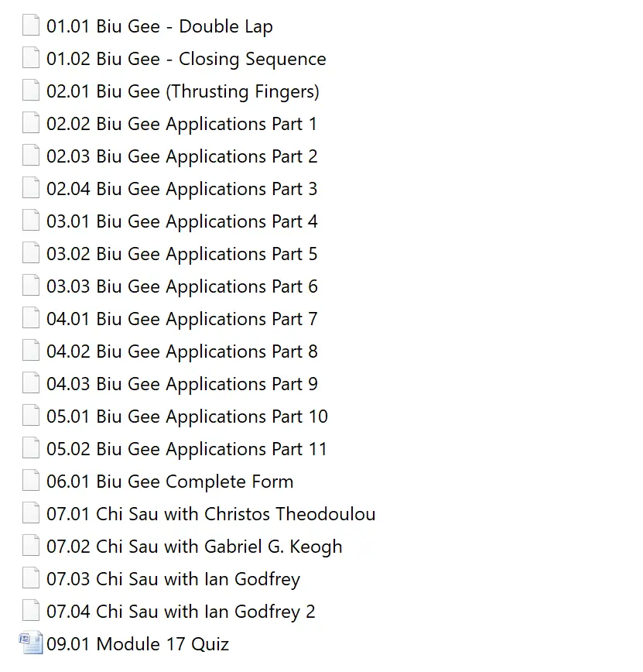Click the file icon for 05.02 Applications Part 11
Image resolution: width=643 pixels, height=672 pixels.
click(31, 449)
